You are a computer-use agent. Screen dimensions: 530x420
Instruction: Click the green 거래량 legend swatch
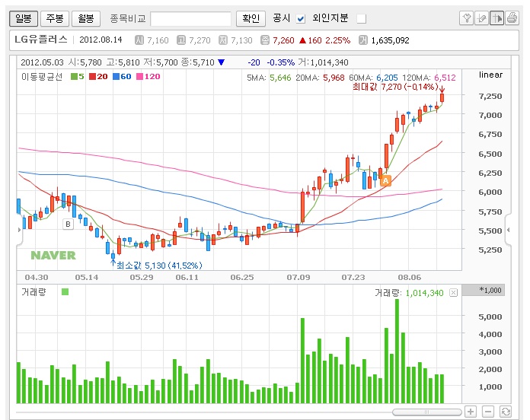coord(65,292)
